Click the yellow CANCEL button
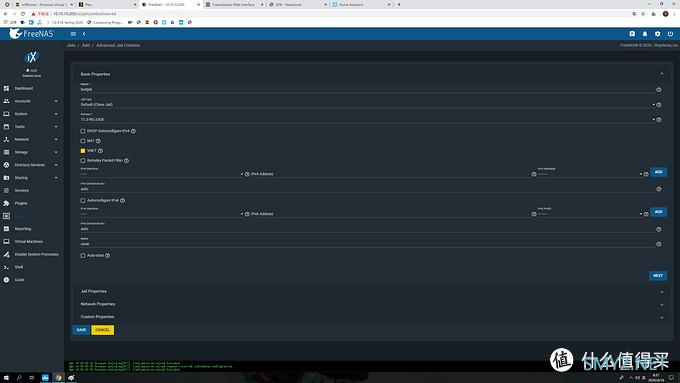This screenshot has width=680, height=383. 102,330
